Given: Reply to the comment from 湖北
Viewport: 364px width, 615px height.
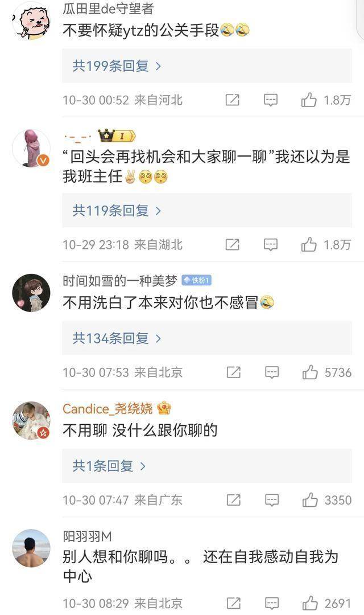Looking at the screenshot, I should tap(270, 245).
